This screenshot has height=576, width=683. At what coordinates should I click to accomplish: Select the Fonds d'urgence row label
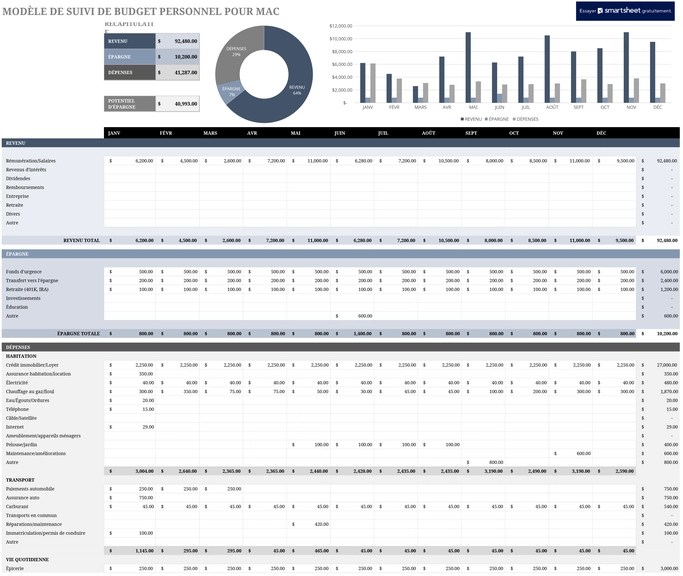tap(24, 271)
